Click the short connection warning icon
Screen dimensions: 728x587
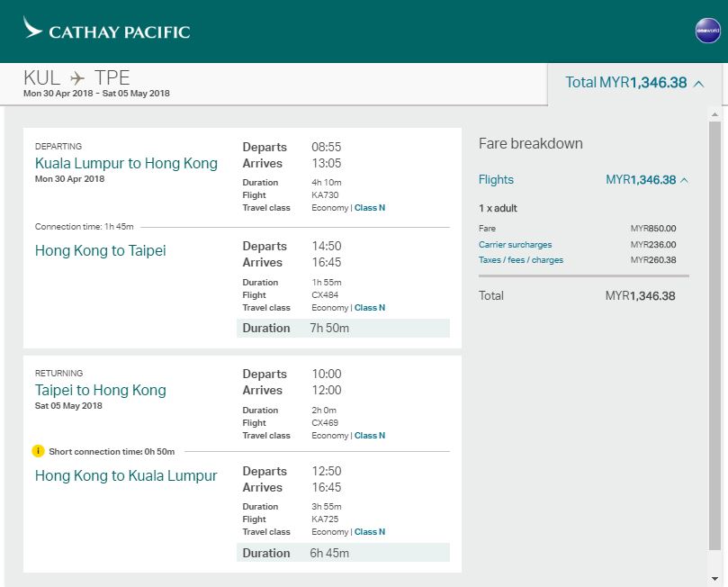(x=38, y=451)
